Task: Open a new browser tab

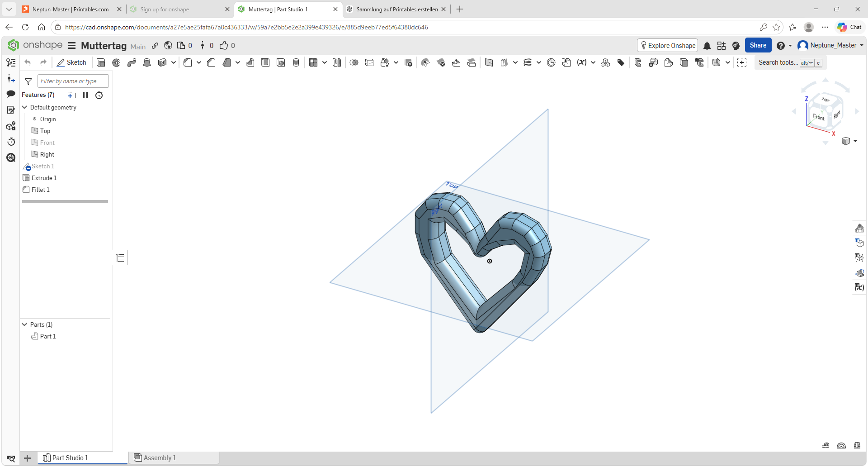Action: point(460,9)
